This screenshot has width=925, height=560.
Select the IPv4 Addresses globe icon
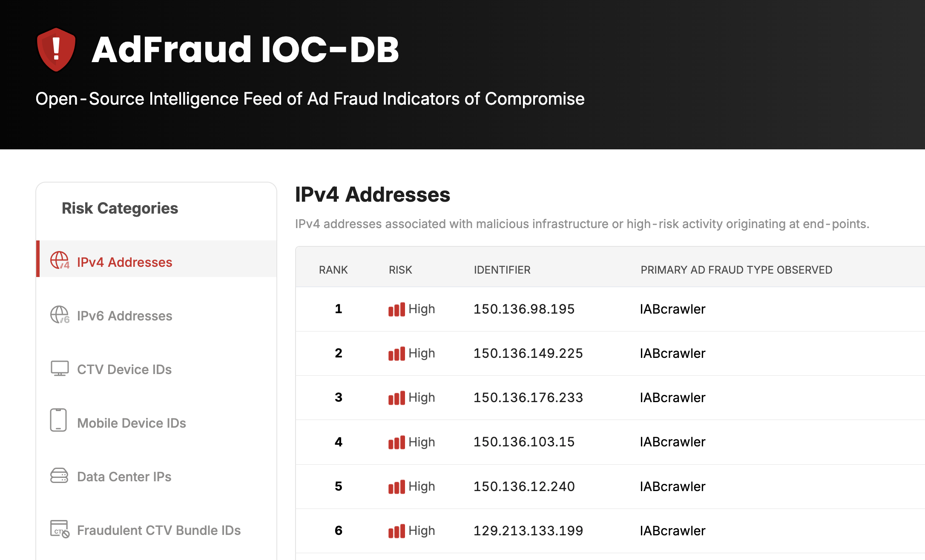pyautogui.click(x=60, y=261)
